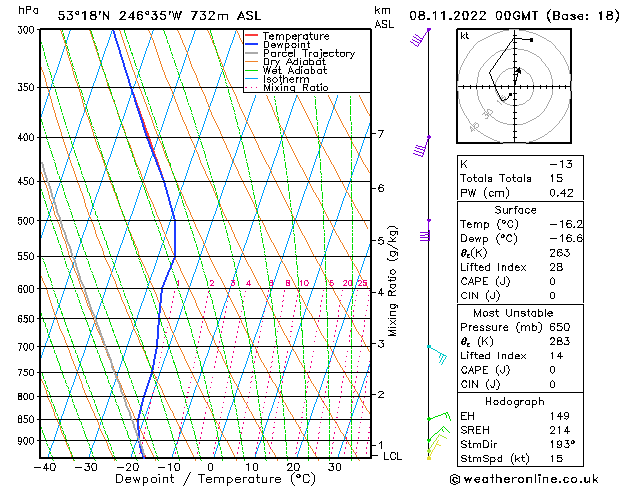Click the surface Dewp value -16.6
629x486 pixels.
[566, 239]
